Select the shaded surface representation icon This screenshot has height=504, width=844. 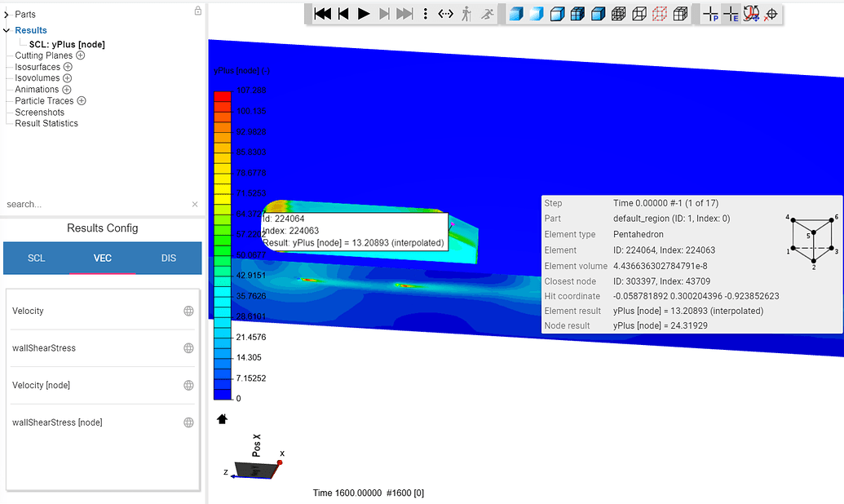[515, 13]
